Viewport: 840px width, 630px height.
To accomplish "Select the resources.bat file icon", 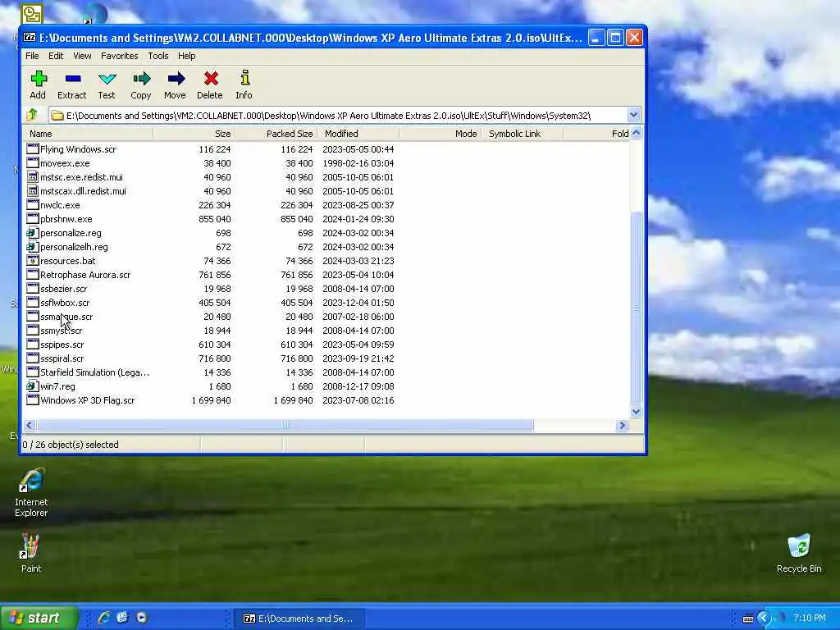I will [x=33, y=260].
